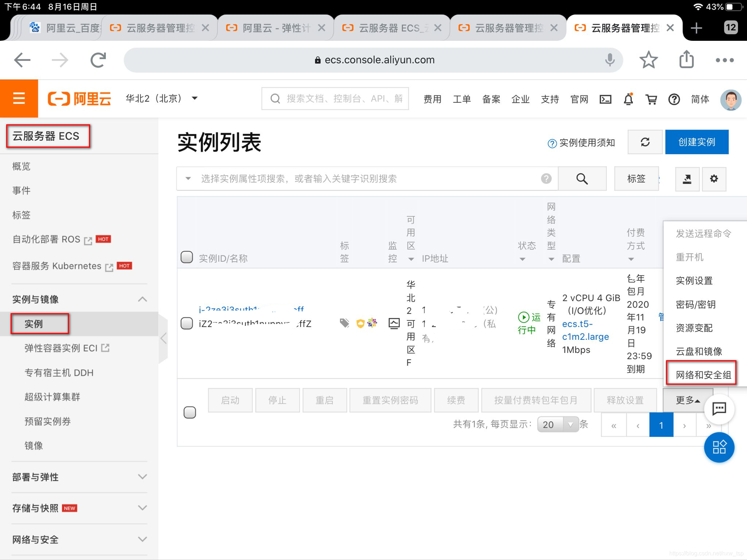Open the 可用区 column filter
The height and width of the screenshot is (560, 747).
click(411, 259)
